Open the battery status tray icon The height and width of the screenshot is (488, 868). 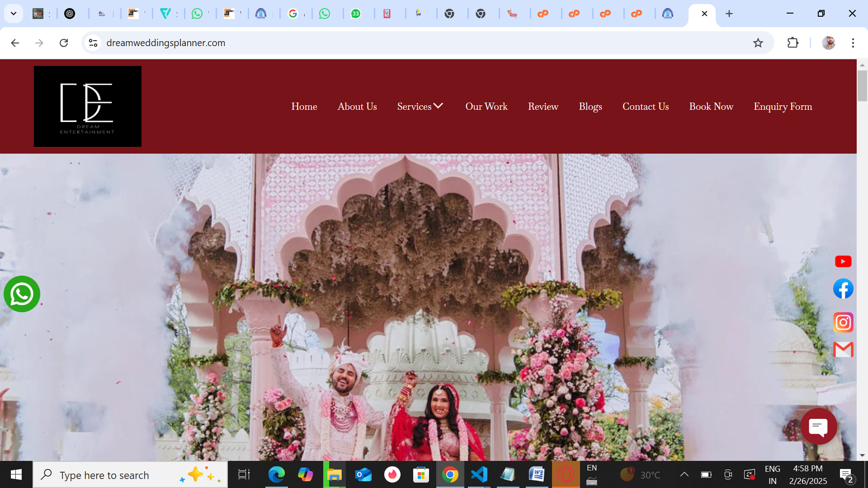[706, 474]
